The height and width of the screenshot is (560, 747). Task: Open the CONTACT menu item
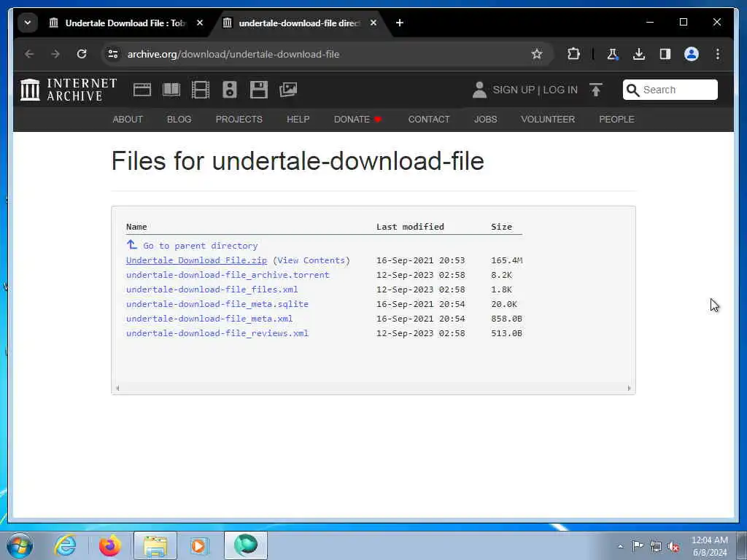point(429,120)
